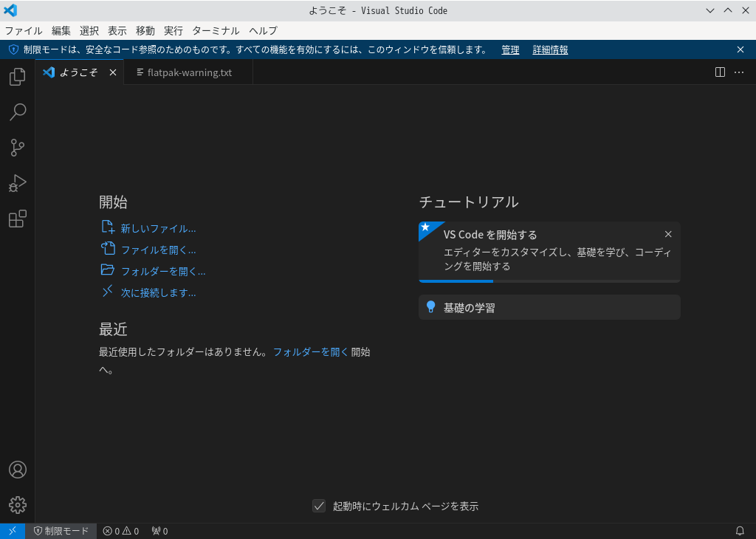Open the Search view in activity bar
The height and width of the screenshot is (539, 756).
[x=18, y=111]
